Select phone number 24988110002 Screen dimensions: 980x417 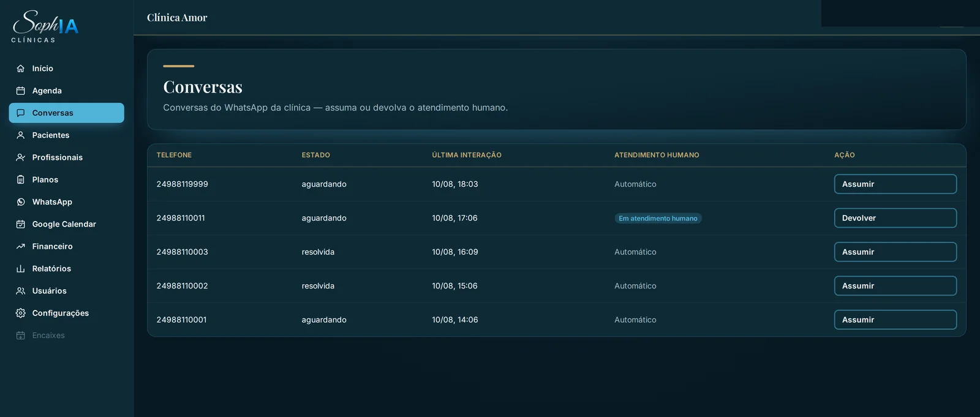click(182, 286)
